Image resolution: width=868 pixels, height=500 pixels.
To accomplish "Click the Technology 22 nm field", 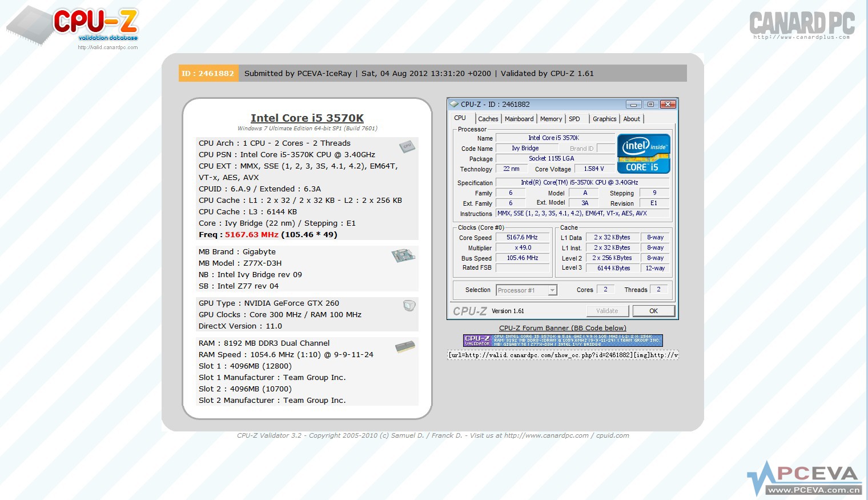I will 511,169.
